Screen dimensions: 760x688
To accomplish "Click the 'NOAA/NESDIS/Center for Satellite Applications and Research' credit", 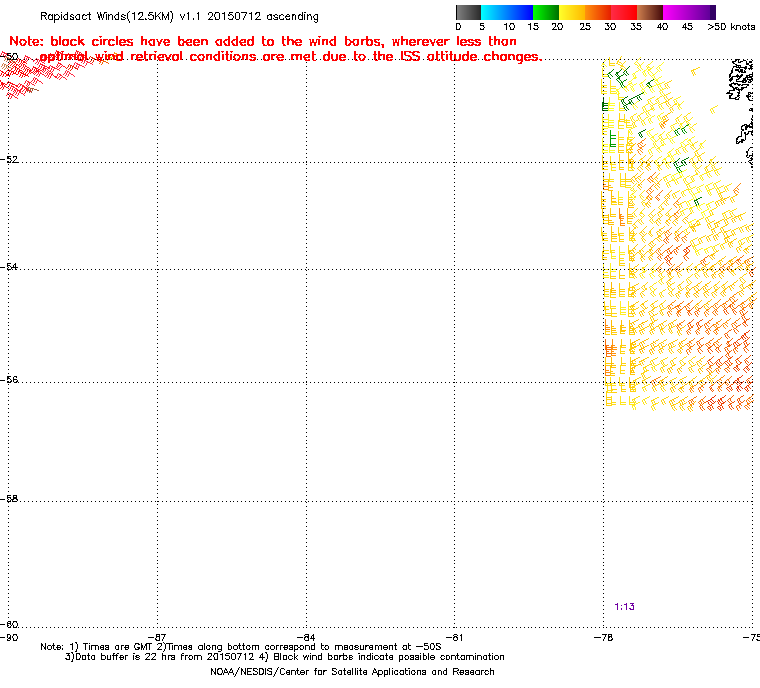I will [x=352, y=672].
